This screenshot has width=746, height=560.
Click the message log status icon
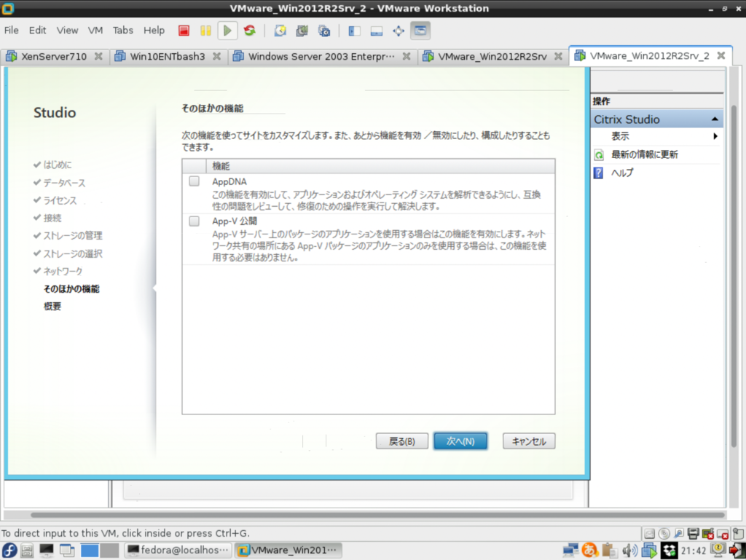pyautogui.click(x=737, y=534)
